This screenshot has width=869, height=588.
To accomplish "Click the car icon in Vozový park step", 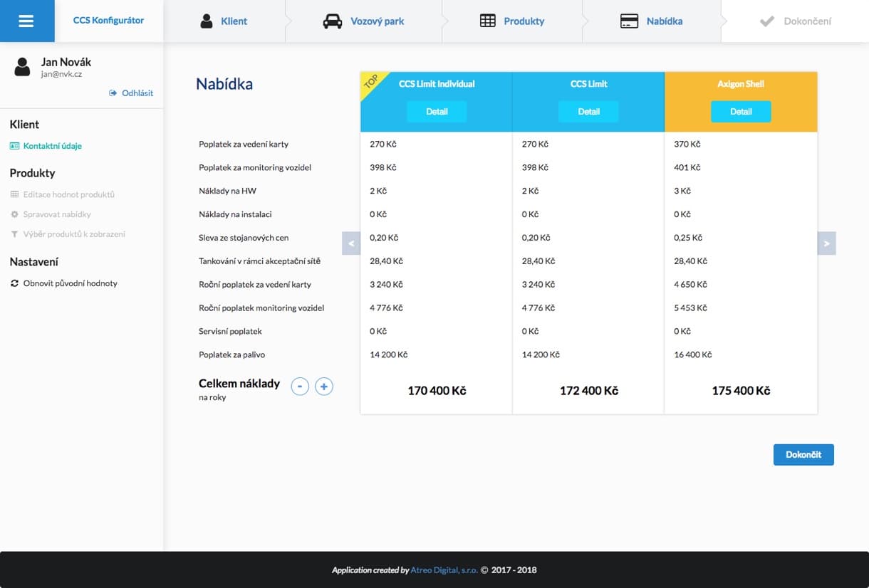I will point(332,21).
